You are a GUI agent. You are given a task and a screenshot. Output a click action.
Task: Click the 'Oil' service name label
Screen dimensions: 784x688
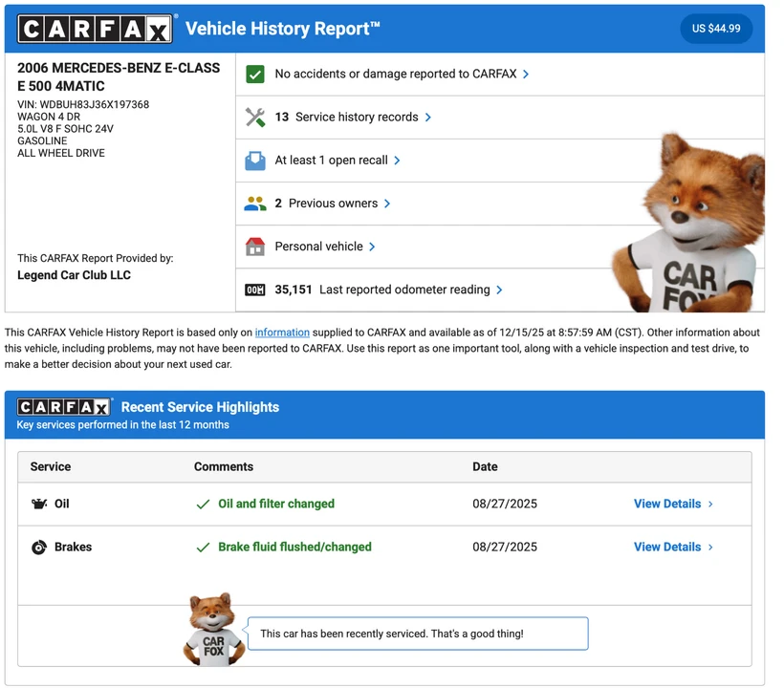tap(62, 504)
